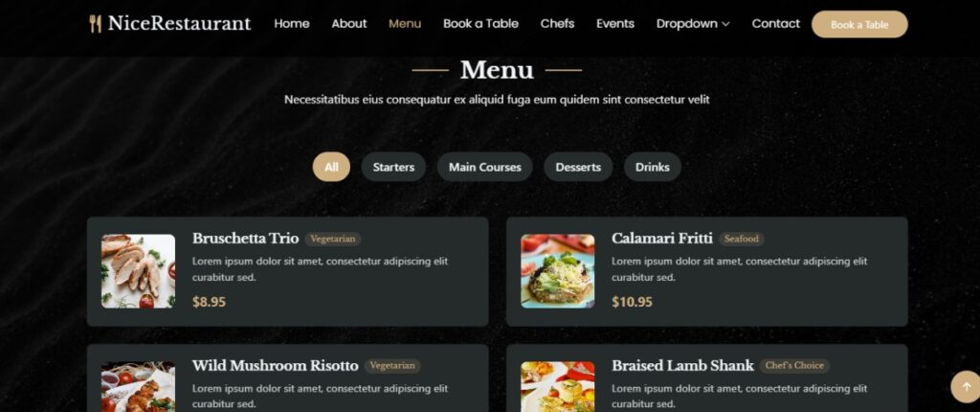Click the scroll-to-top arrow button
Viewport: 980px width, 412px height.
click(966, 387)
